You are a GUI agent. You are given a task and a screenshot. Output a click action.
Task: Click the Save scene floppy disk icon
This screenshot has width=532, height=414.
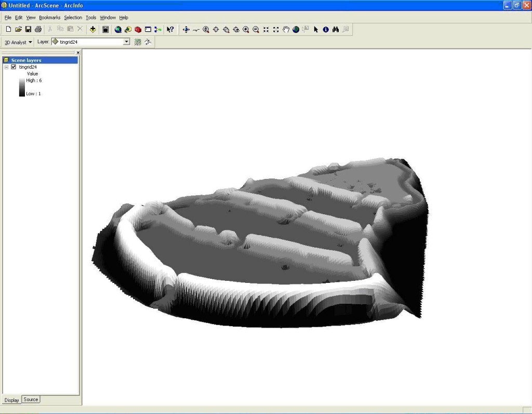(x=28, y=30)
